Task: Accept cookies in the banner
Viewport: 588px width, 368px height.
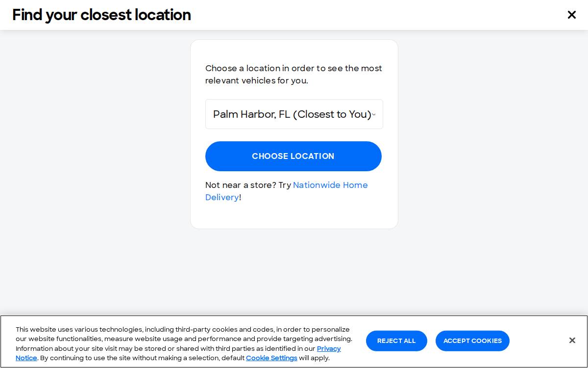Action: click(x=472, y=341)
